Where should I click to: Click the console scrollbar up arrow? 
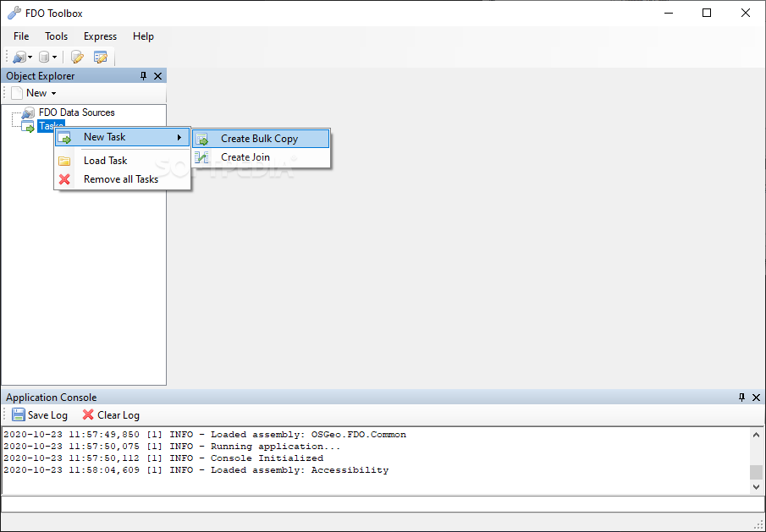click(x=756, y=435)
